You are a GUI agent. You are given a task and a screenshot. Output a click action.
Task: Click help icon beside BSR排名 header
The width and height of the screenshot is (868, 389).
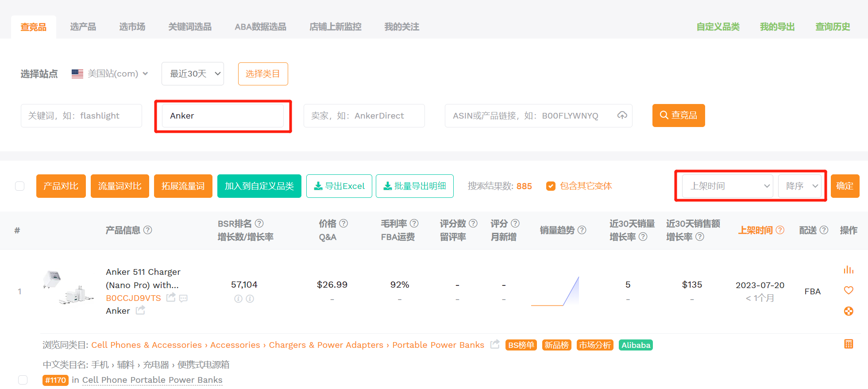pyautogui.click(x=259, y=223)
